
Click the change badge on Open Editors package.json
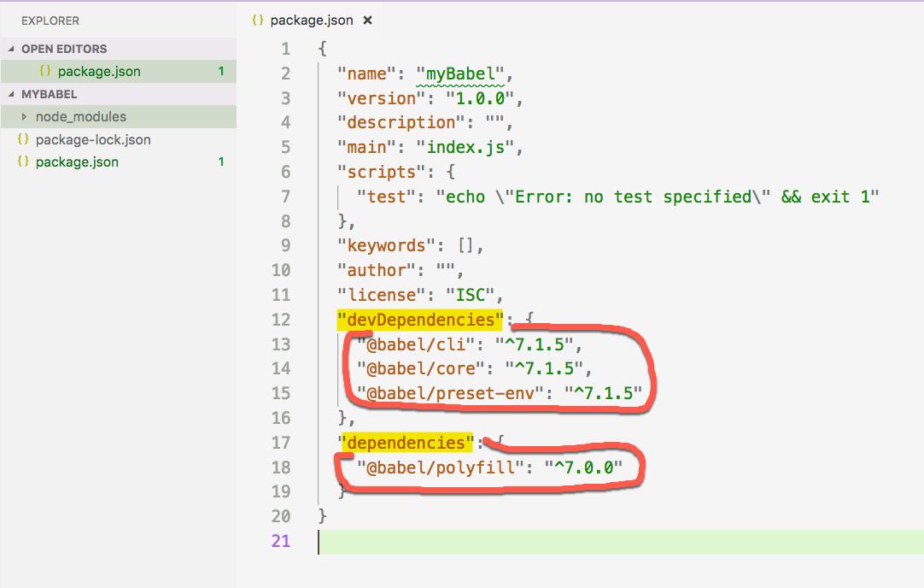click(221, 71)
